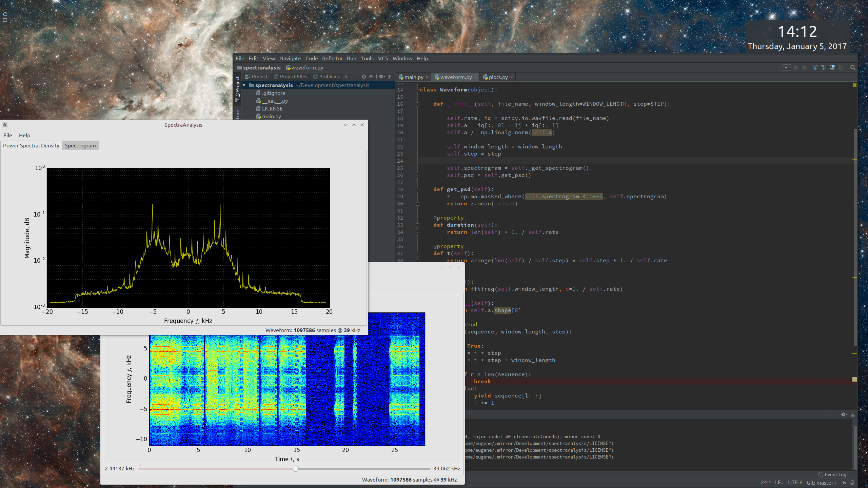Toggle read-only lock in status bar
Viewport: 868px width, 488px height.
(844, 483)
